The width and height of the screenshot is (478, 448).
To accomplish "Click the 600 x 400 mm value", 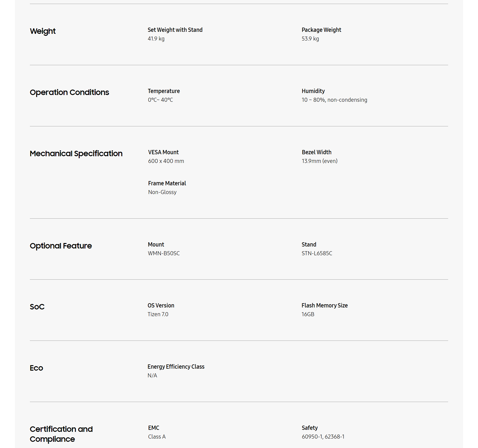I will [x=166, y=161].
